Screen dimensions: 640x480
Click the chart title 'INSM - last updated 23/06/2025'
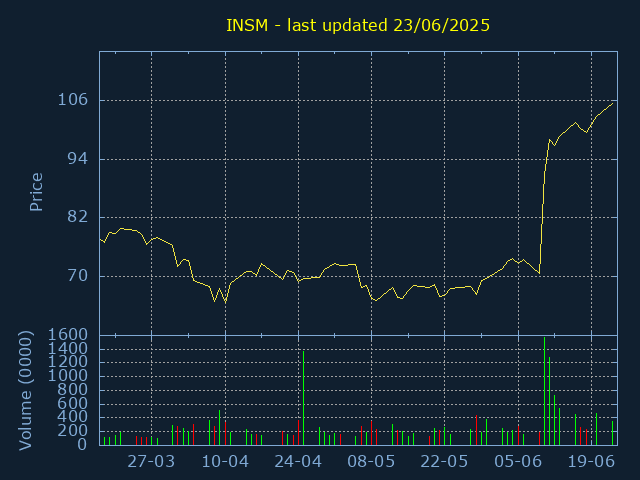click(x=358, y=25)
